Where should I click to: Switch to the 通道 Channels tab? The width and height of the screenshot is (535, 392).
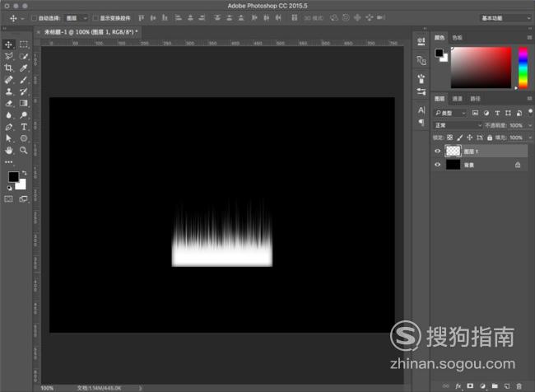click(457, 99)
